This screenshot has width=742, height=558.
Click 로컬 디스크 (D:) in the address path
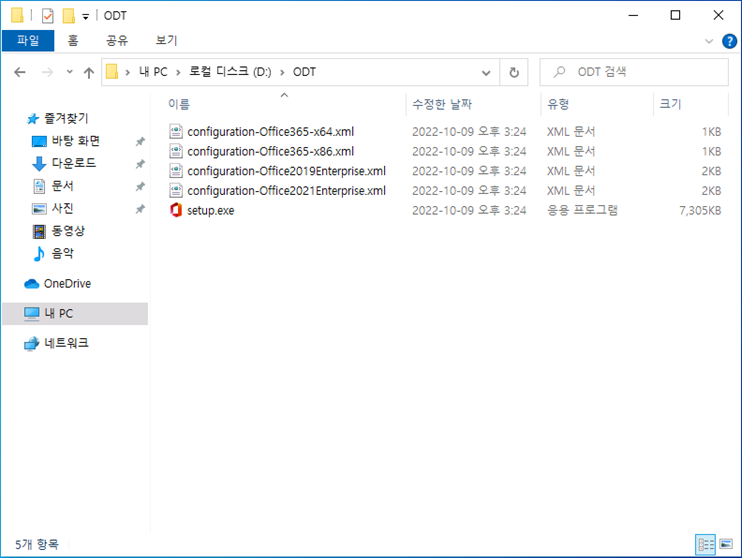pyautogui.click(x=230, y=72)
